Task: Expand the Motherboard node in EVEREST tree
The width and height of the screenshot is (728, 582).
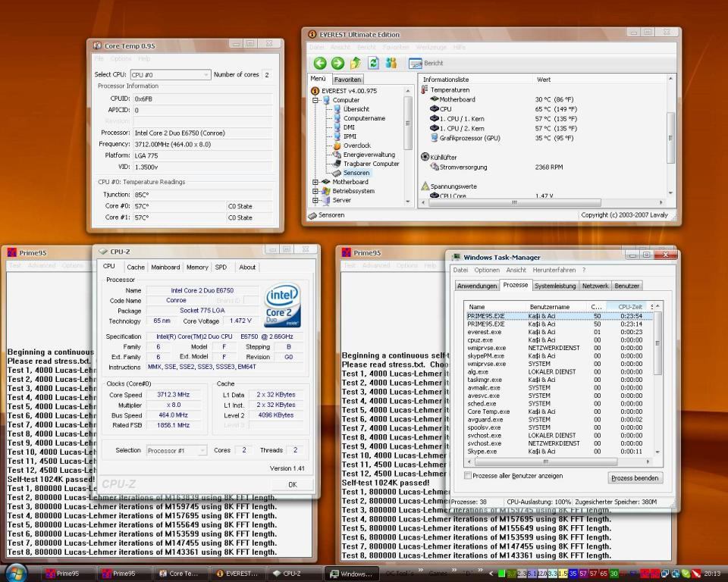Action: point(315,182)
